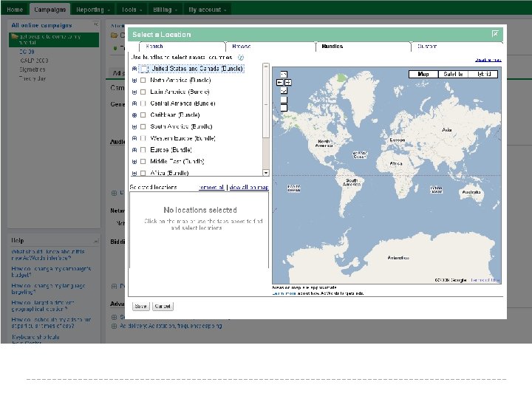Click the Cancel button
The width and height of the screenshot is (532, 399).
point(163,307)
